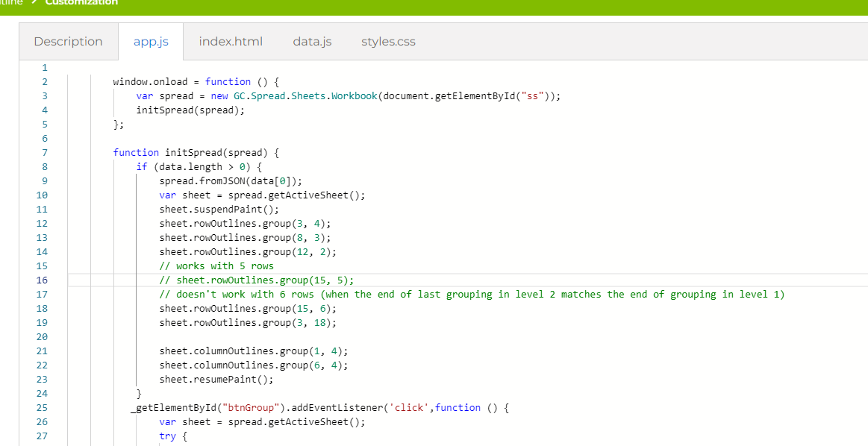This screenshot has height=446, width=868.
Task: Click line number 1 in the gutter
Action: 45,68
